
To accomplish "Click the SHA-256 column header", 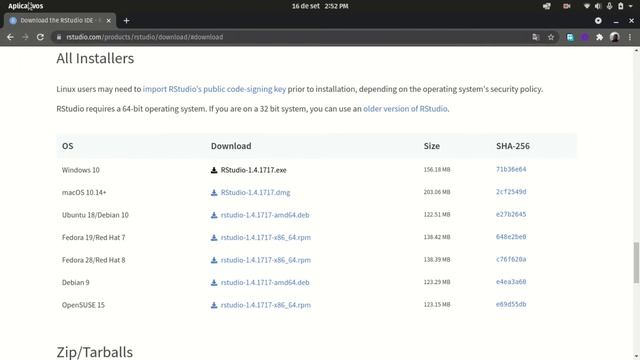I will click(x=513, y=146).
